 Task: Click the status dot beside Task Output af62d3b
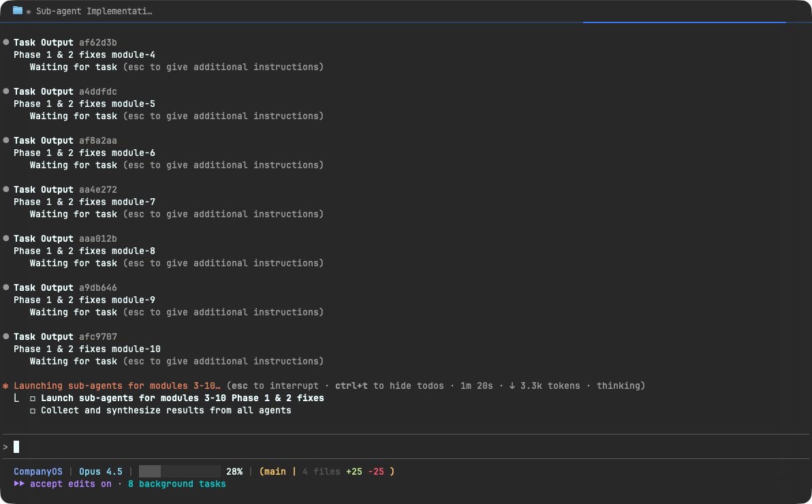6,42
